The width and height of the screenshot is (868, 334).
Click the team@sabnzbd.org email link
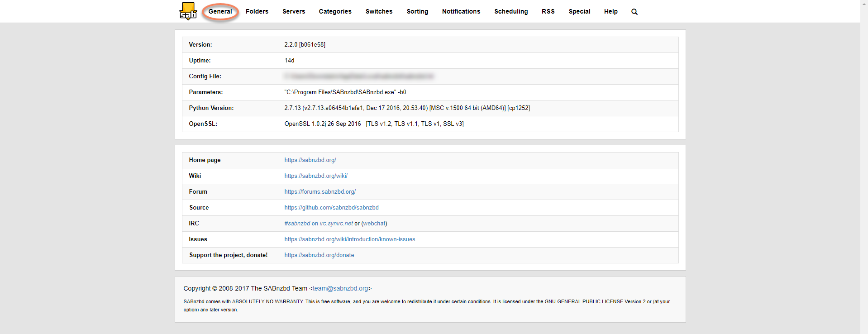coord(340,288)
